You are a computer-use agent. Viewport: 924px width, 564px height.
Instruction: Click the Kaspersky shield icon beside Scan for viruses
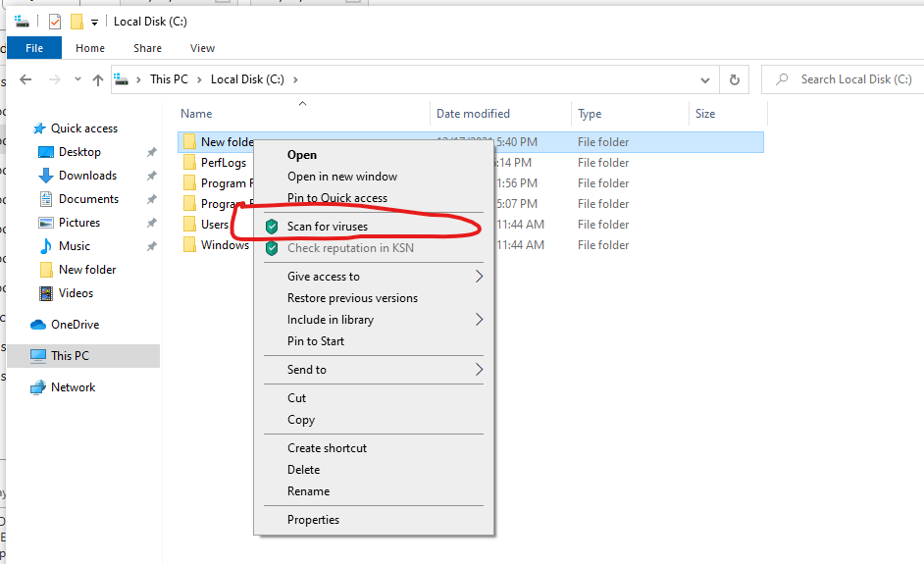pos(272,227)
